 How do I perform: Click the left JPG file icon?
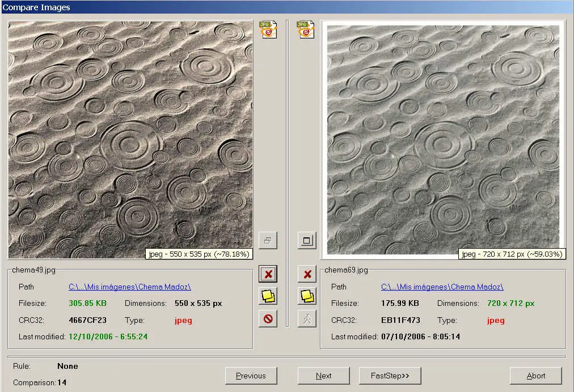pyautogui.click(x=268, y=29)
